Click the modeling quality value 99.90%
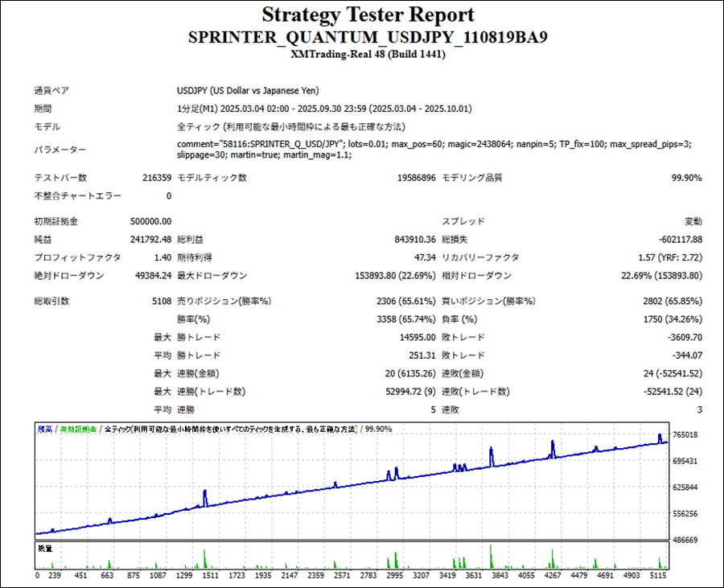Image resolution: width=724 pixels, height=588 pixels. click(686, 178)
